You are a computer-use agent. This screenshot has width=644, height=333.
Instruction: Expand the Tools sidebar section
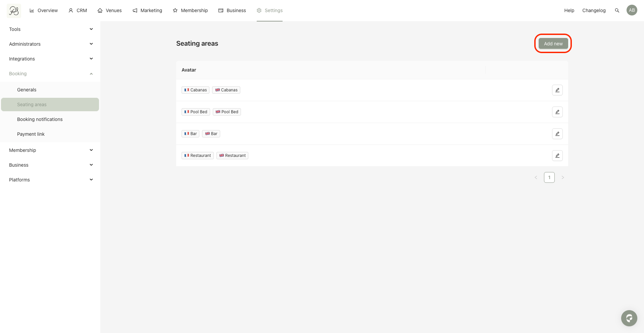[50, 29]
